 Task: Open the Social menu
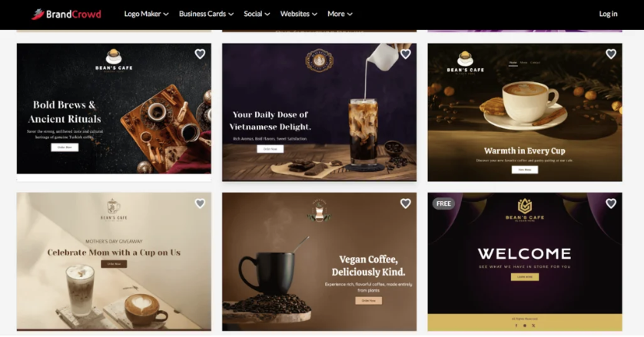pyautogui.click(x=257, y=14)
